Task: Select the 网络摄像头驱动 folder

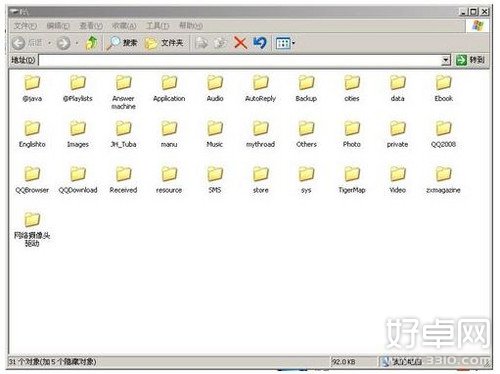Action: point(32,229)
